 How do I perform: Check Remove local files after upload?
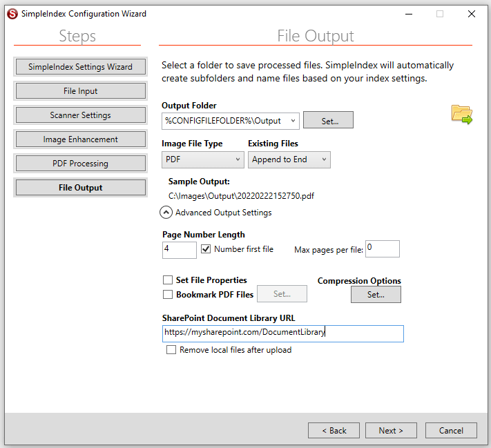[x=171, y=350]
